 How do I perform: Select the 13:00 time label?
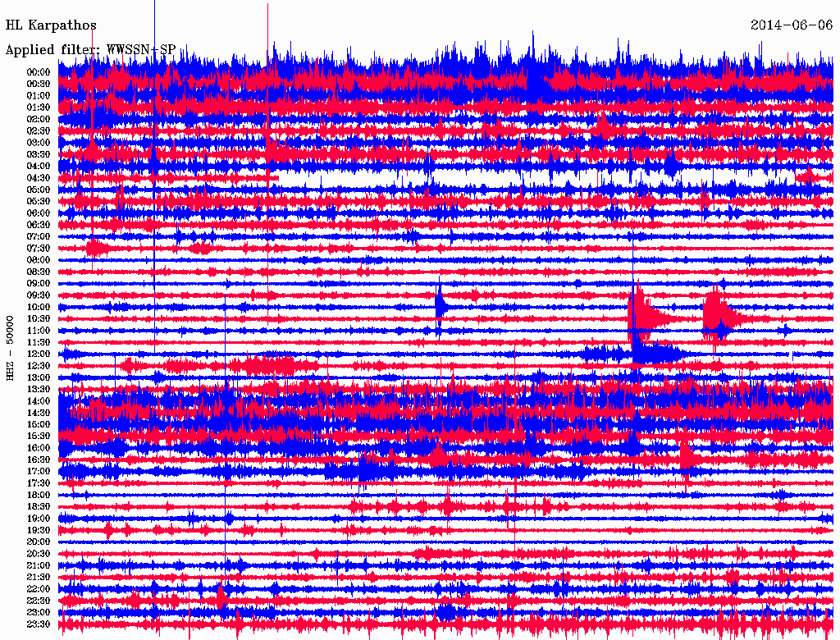[39, 377]
